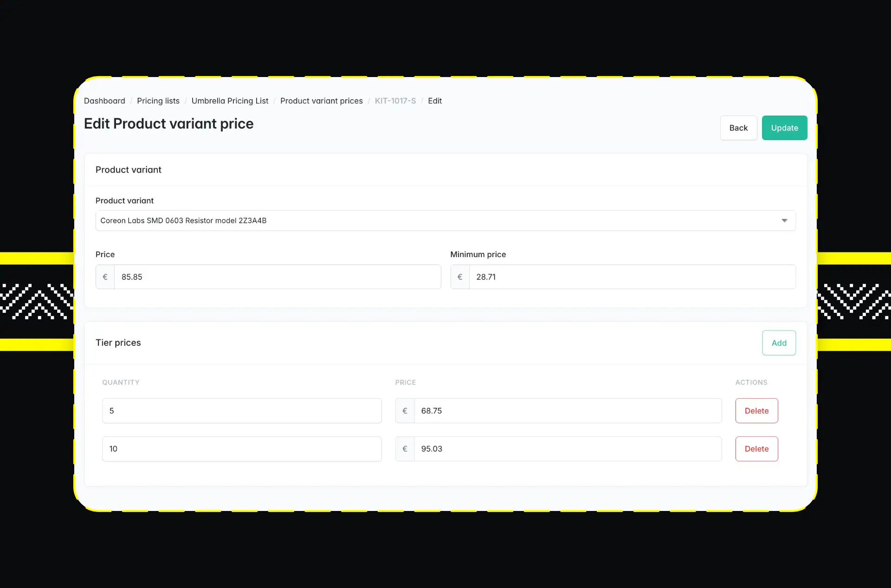This screenshot has width=891, height=588.
Task: Click the KIT-1017-S breadcrumb
Action: coord(395,101)
